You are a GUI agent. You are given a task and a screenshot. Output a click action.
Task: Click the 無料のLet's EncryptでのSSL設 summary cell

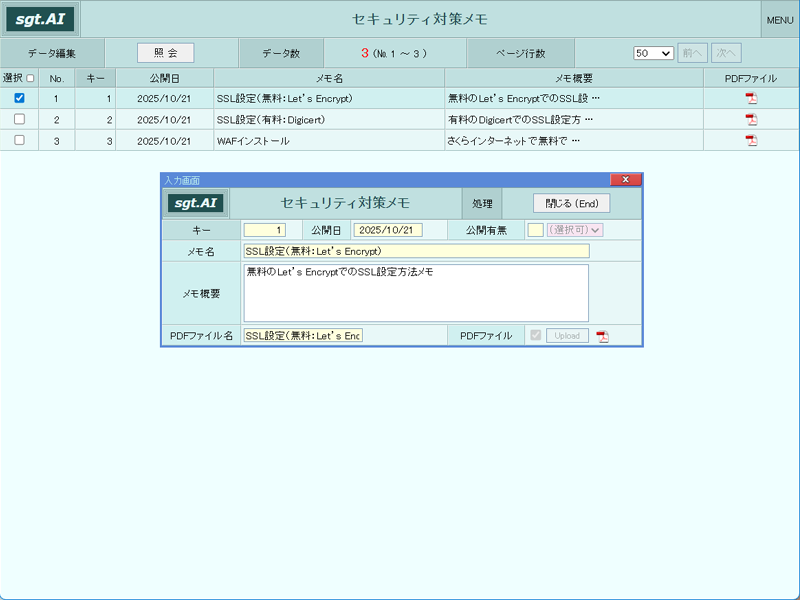point(574,98)
